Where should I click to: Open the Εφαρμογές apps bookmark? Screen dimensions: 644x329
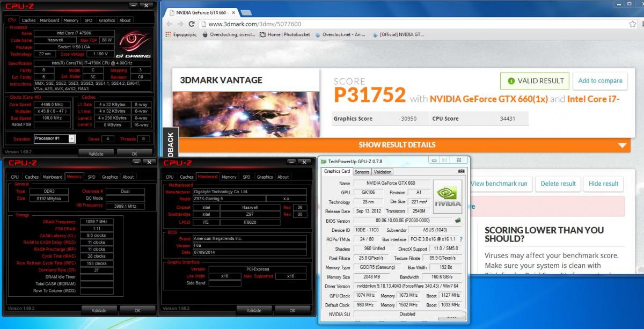[x=182, y=35]
